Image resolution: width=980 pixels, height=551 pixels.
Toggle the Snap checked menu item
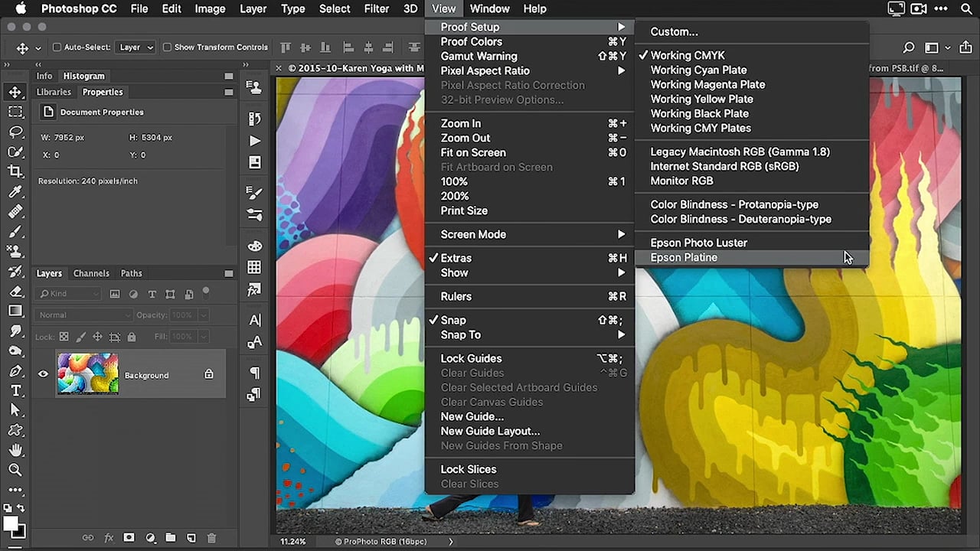coord(530,320)
